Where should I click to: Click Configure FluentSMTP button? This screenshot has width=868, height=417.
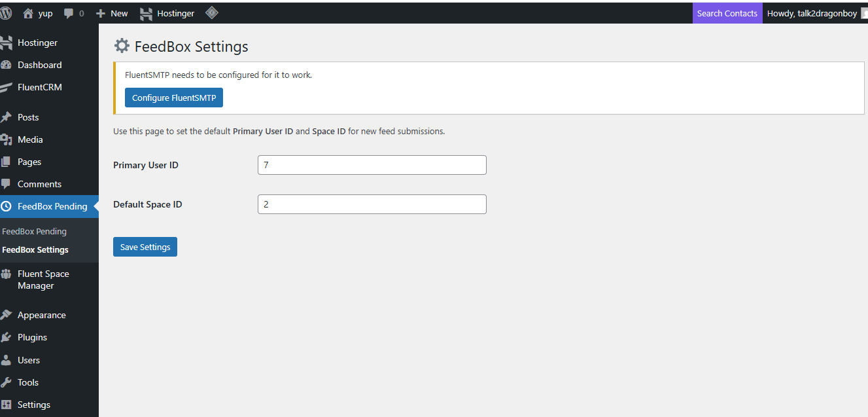click(174, 98)
